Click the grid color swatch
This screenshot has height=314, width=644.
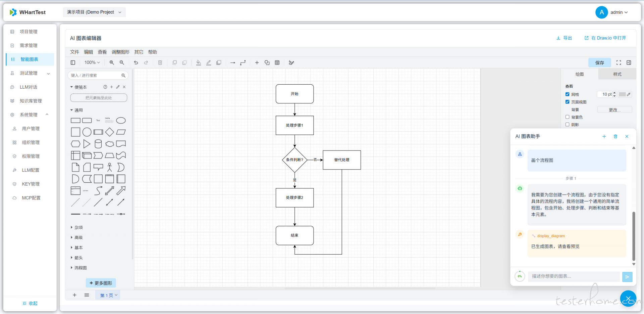pos(622,94)
